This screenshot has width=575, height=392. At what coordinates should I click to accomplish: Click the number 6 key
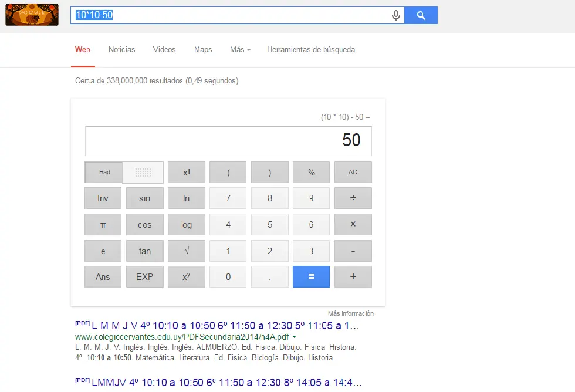click(312, 224)
